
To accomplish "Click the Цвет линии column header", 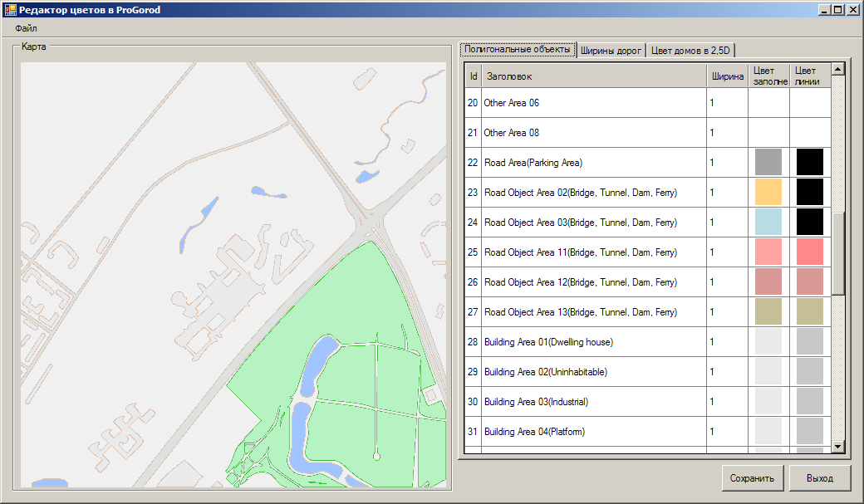I will pos(810,76).
